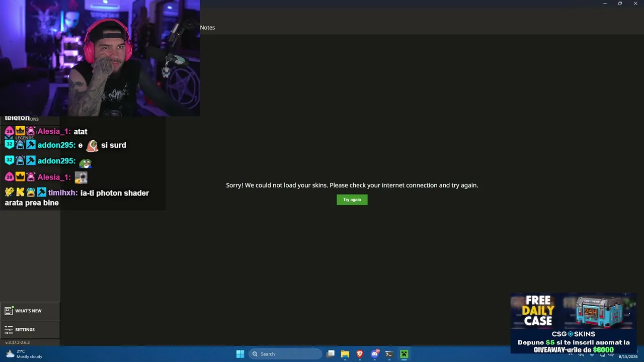Click the Minecraft Launcher taskbar icon
644x362 pixels.
click(404, 354)
